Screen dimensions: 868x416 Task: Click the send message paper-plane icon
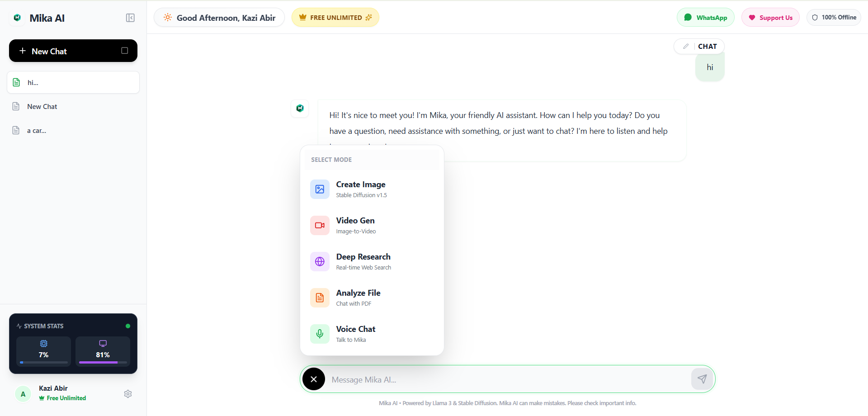702,379
